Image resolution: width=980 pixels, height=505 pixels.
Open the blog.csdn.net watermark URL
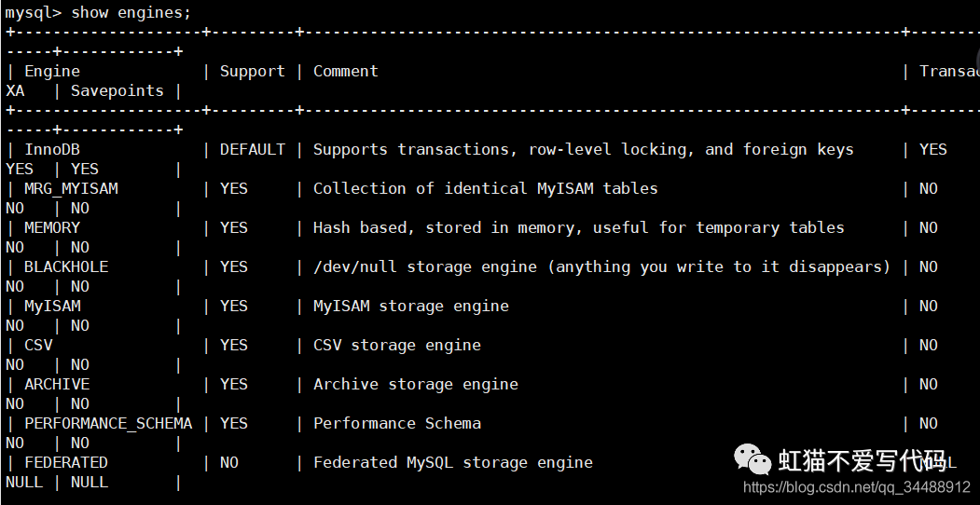tap(856, 486)
